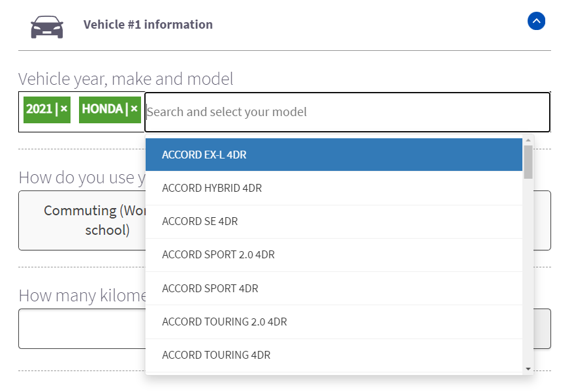Image resolution: width=572 pixels, height=392 pixels.
Task: Pick ACCORD SE 4DR model
Action: point(333,221)
